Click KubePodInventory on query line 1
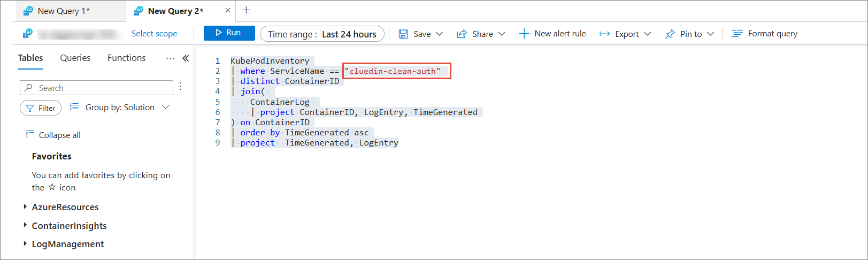This screenshot has height=260, width=868. point(270,61)
